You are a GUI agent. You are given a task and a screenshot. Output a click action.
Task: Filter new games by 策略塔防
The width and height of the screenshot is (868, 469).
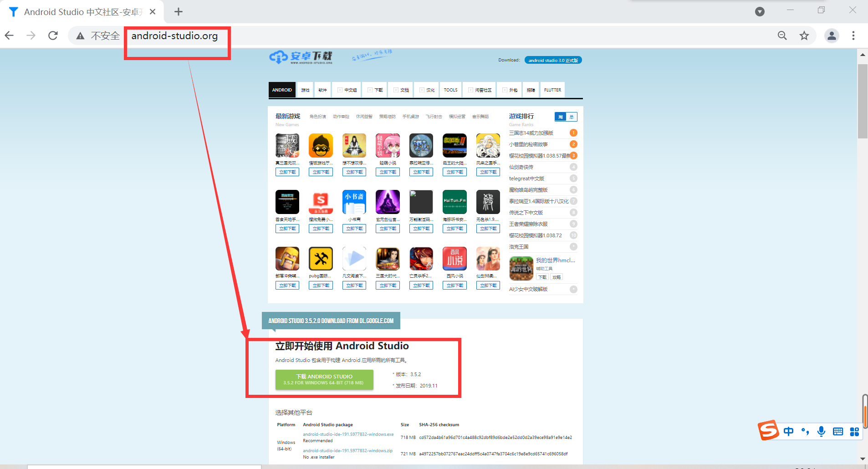[388, 117]
